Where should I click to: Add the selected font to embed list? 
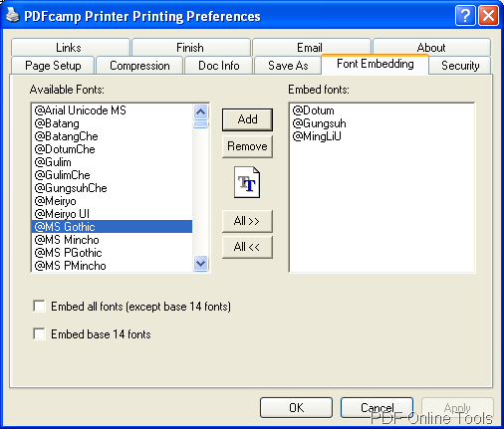(x=247, y=119)
